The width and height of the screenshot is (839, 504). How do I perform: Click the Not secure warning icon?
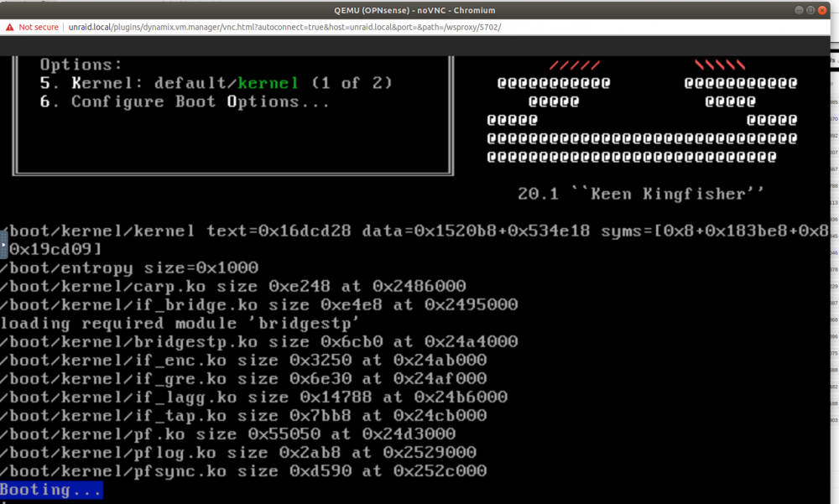point(9,28)
